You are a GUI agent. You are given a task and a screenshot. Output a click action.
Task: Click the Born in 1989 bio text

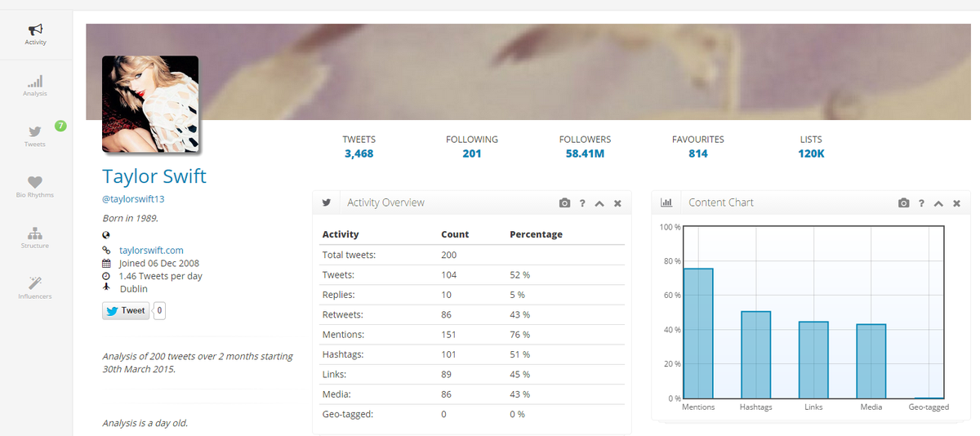click(x=130, y=218)
